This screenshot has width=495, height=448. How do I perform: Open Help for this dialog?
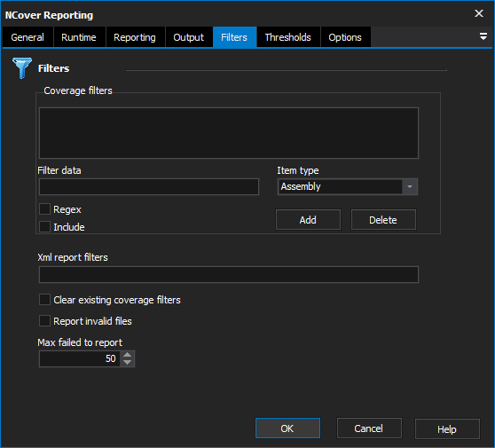coord(447,429)
